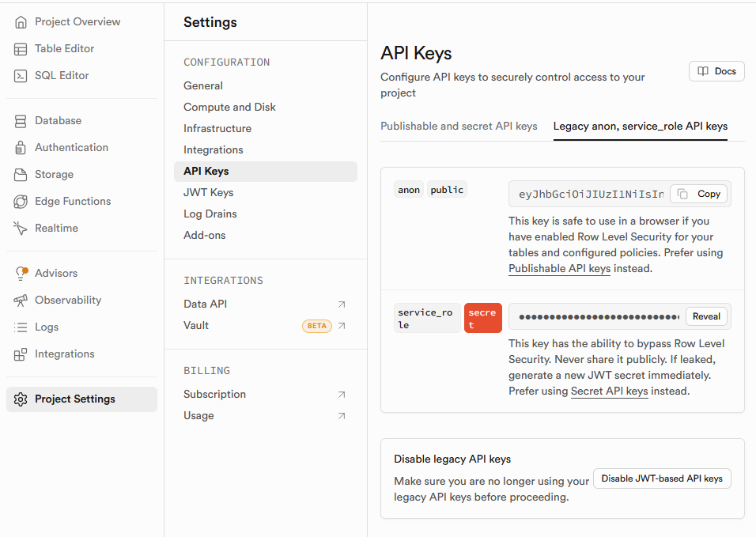The image size is (756, 537).
Task: Click the Authentication lock icon
Action: point(21,148)
